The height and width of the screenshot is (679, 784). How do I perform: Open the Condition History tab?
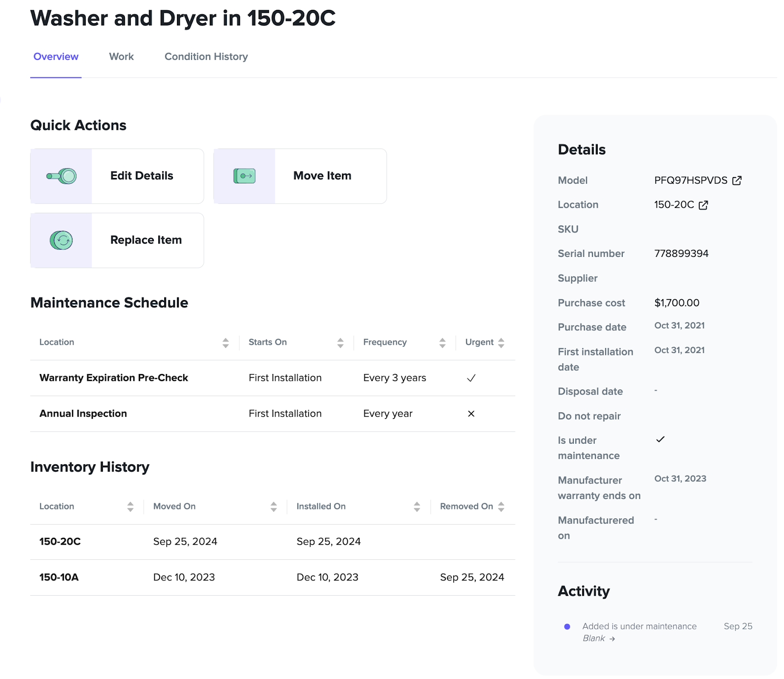click(206, 57)
